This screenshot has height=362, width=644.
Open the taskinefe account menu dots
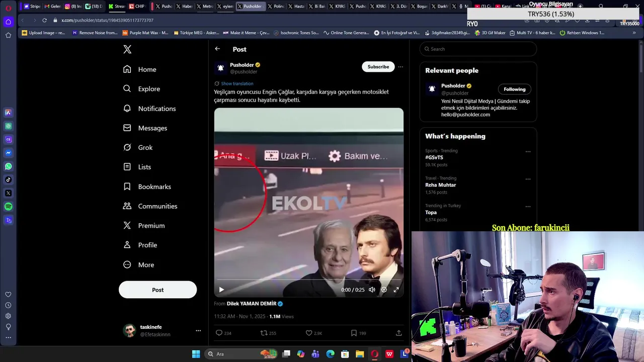198,330
